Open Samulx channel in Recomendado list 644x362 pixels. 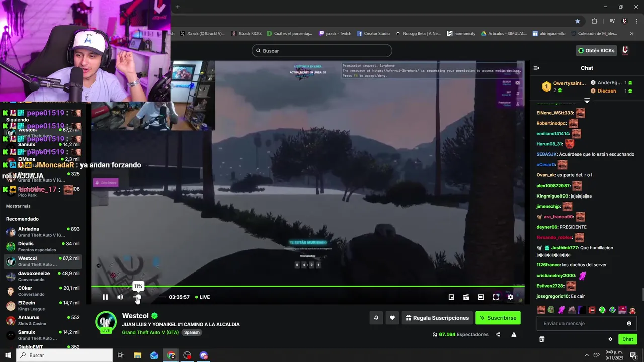pos(43,335)
